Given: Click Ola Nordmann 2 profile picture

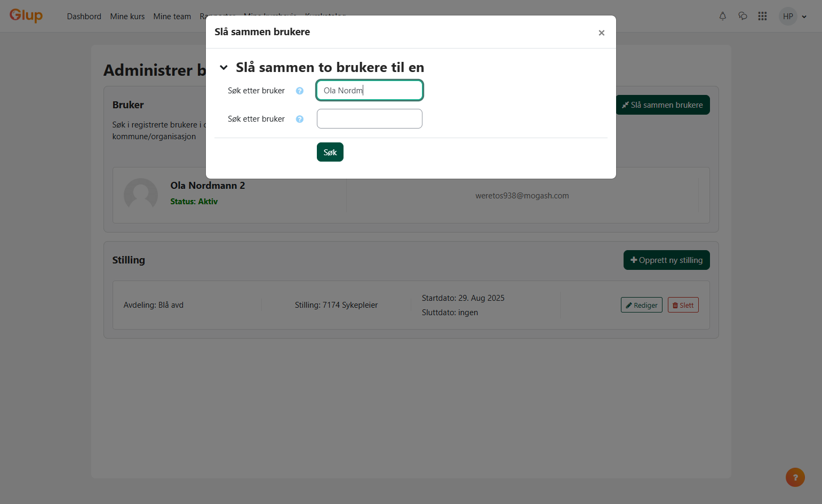Looking at the screenshot, I should 141,195.
